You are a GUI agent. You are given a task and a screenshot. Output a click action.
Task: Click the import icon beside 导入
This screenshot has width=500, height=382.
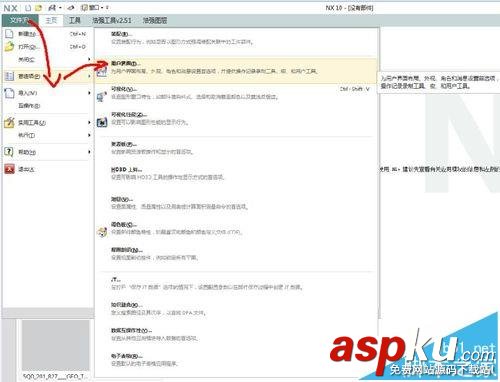[x=9, y=93]
